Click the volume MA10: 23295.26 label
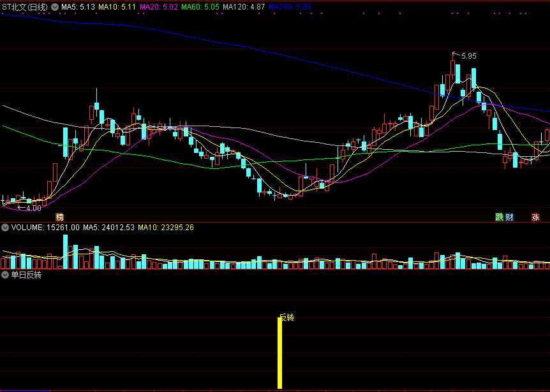Viewport: 550px width, 392px height. point(166,228)
